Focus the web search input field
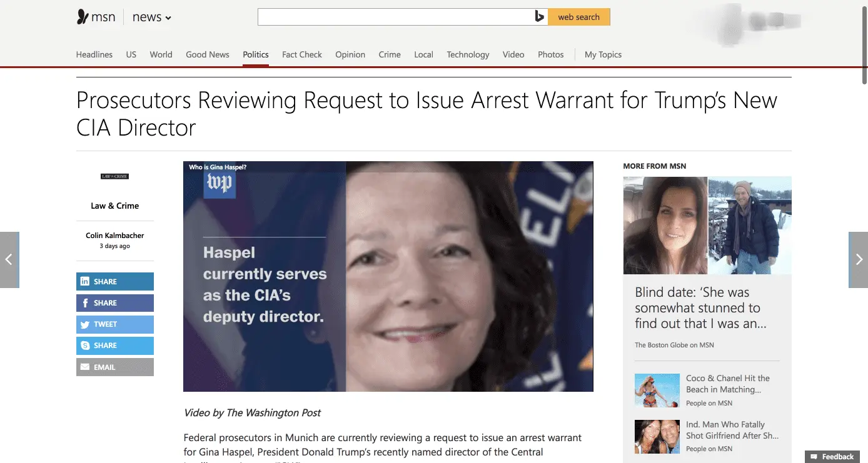This screenshot has width=868, height=463. (395, 17)
